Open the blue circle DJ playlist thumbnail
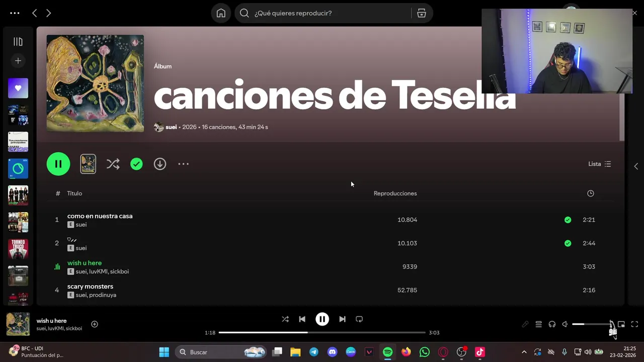 (18, 168)
